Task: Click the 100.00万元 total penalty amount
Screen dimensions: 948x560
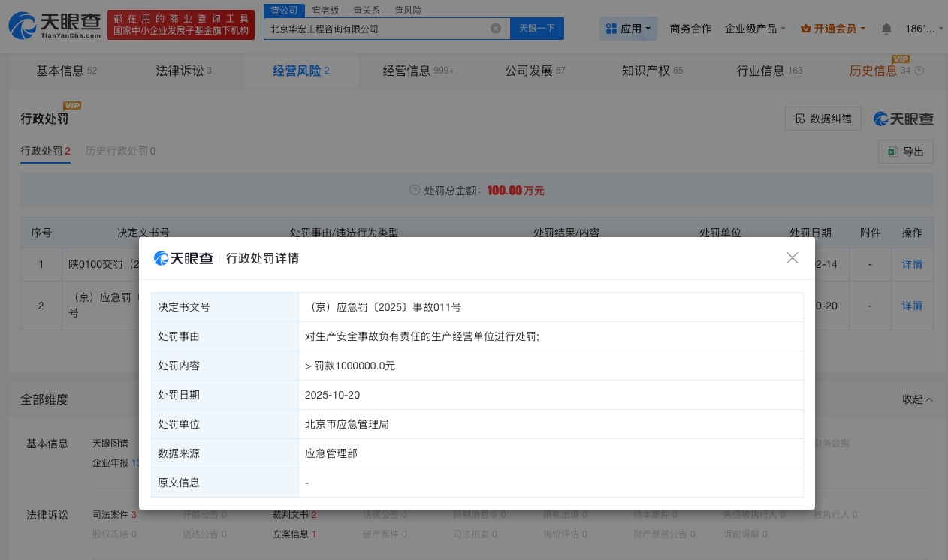Action: point(515,191)
